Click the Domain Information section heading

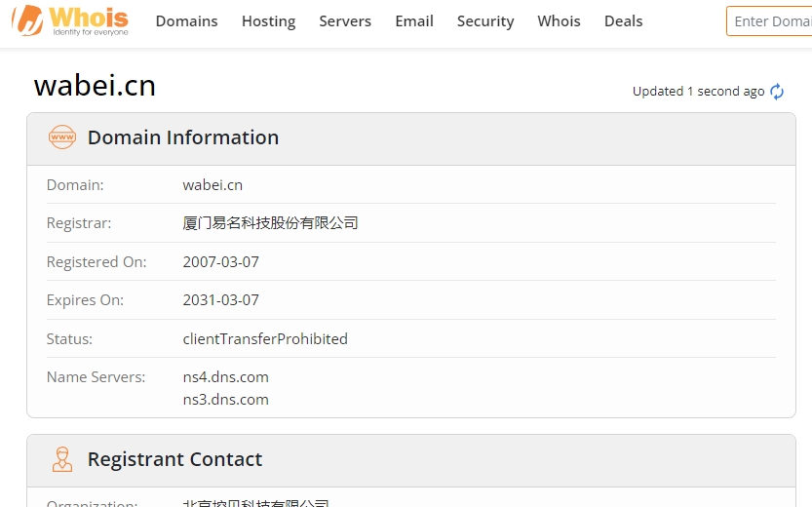point(183,137)
